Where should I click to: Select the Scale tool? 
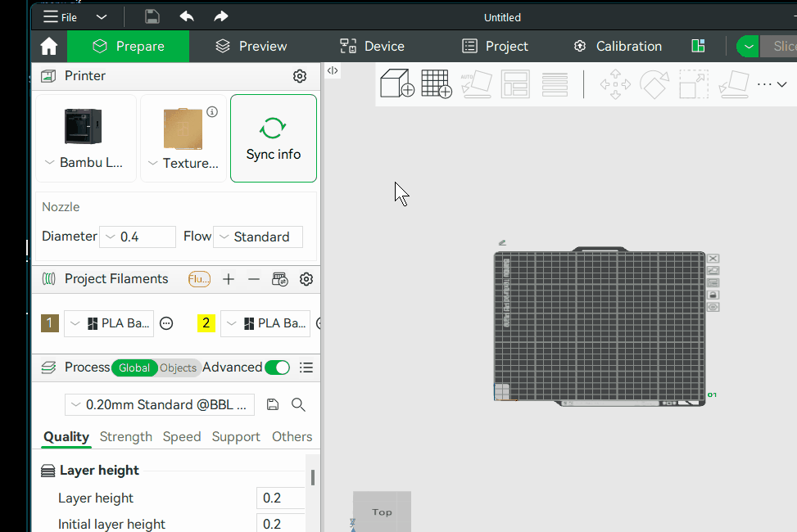coord(694,84)
